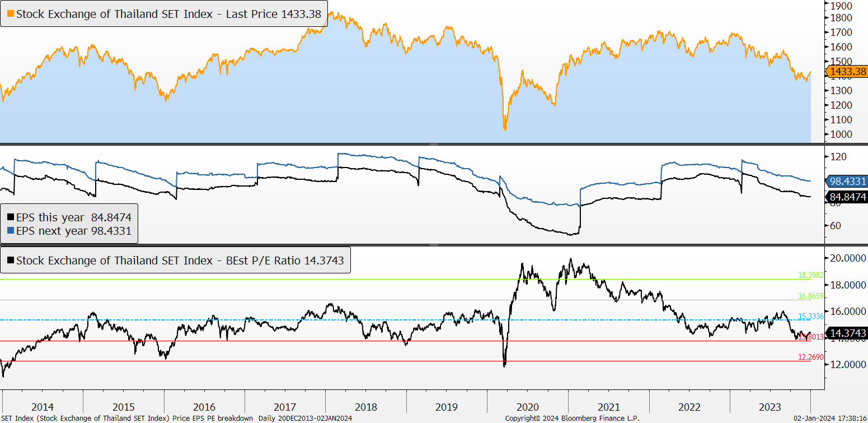Viewport: 868px width, 423px height.
Task: Click grip handle between price and EPS panels
Action: point(434,145)
